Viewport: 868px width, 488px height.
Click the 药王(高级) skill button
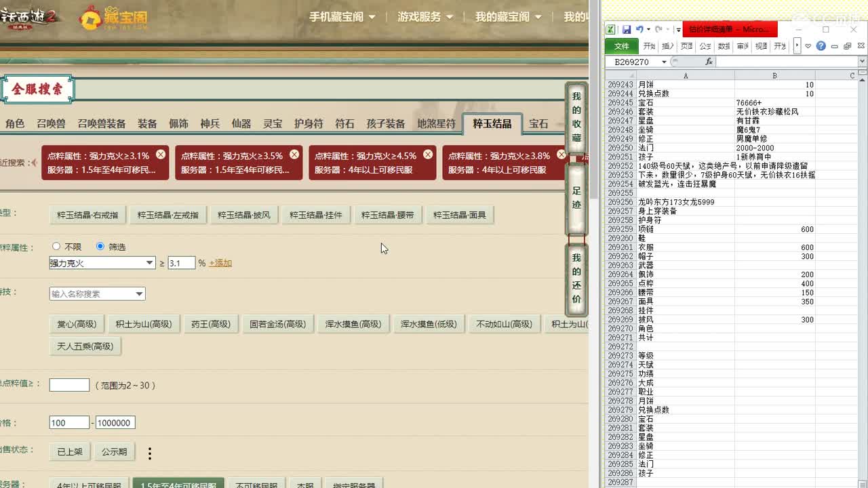tap(210, 324)
